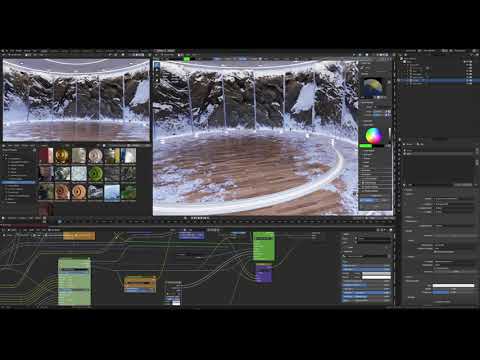
Task: Open the white color field in node sidebar
Action: point(376,276)
